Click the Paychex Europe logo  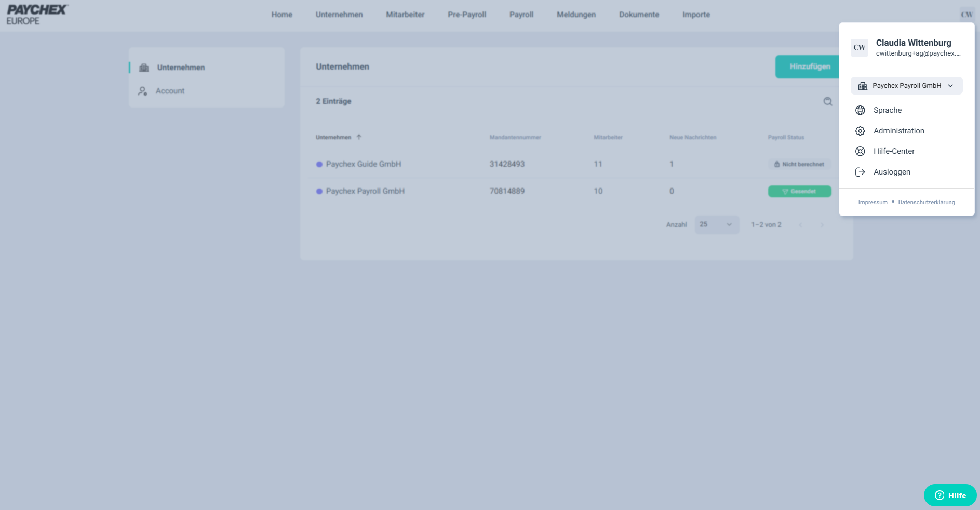point(36,15)
